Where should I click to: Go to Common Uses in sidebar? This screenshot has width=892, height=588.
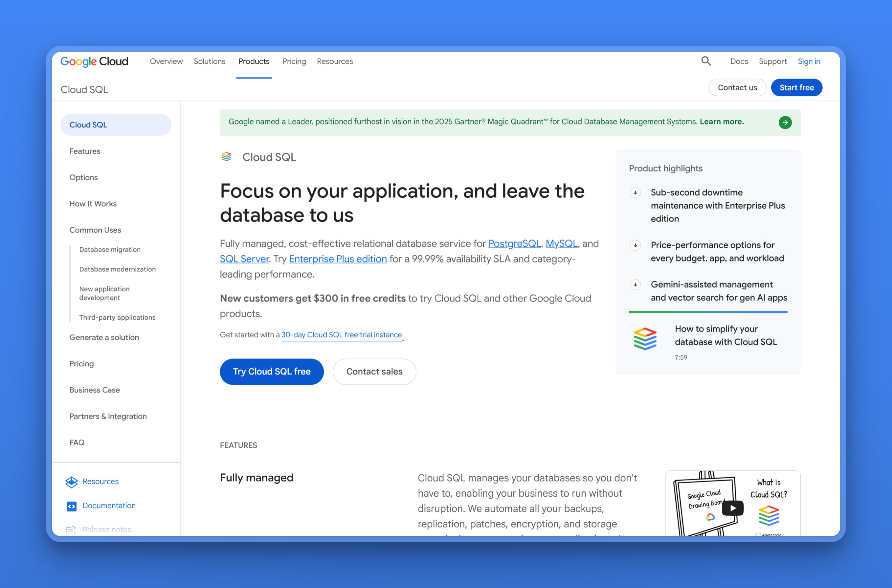point(95,230)
